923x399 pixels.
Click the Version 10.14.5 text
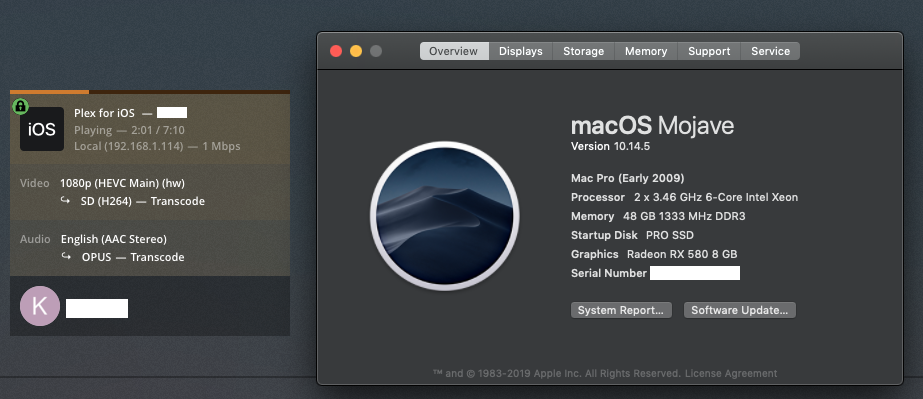(x=610, y=147)
